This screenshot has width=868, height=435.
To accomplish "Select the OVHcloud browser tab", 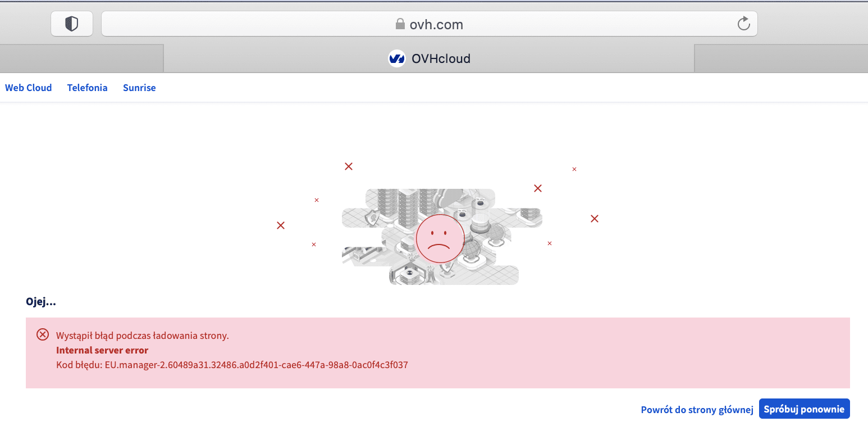I will [429, 58].
